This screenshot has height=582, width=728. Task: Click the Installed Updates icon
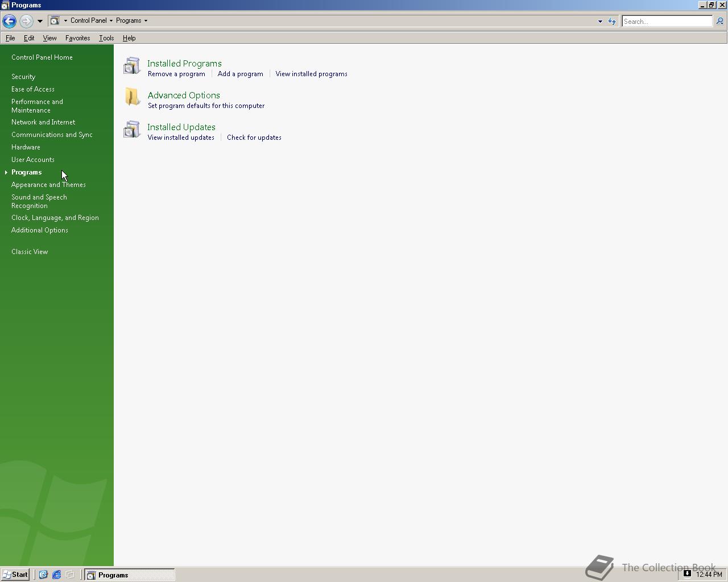point(131,129)
